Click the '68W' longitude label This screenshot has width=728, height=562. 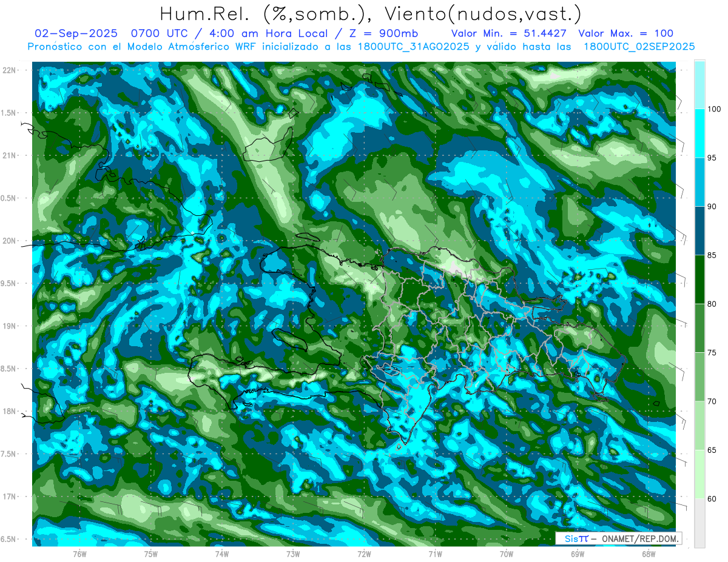pos(649,554)
